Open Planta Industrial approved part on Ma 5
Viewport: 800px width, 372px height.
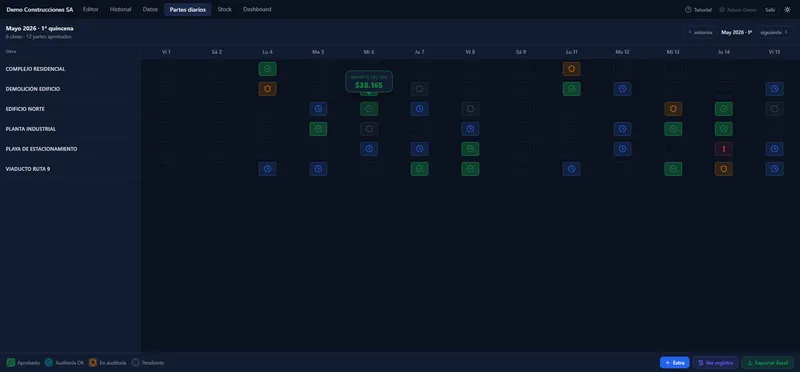(318, 129)
